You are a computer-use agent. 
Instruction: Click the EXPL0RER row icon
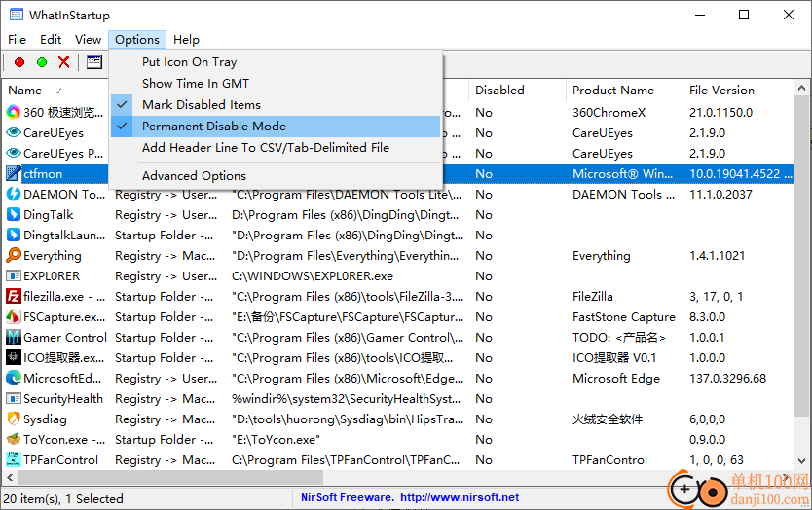coord(13,276)
